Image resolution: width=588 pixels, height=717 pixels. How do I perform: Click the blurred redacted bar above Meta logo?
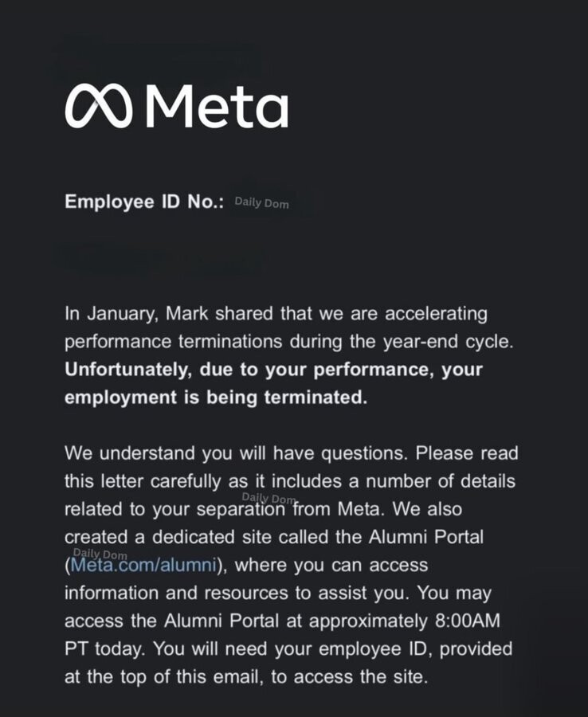155,56
